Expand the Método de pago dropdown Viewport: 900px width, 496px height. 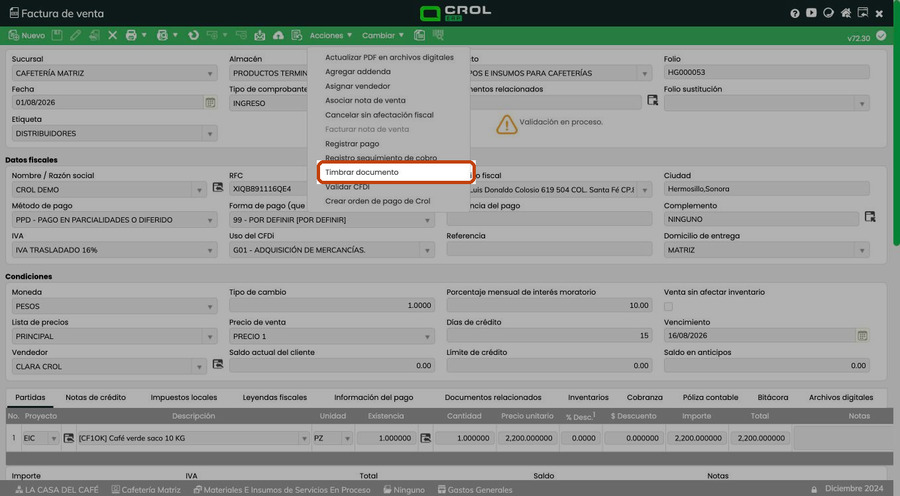pyautogui.click(x=210, y=220)
